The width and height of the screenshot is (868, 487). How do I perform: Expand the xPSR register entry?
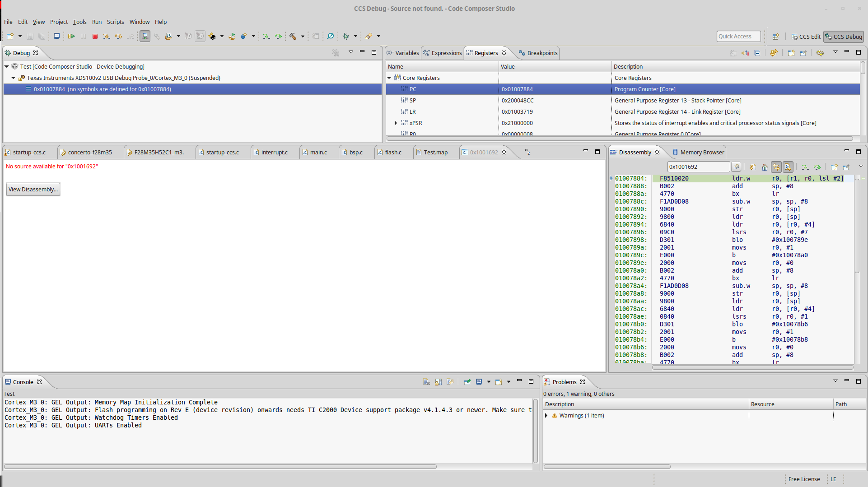pyautogui.click(x=396, y=123)
